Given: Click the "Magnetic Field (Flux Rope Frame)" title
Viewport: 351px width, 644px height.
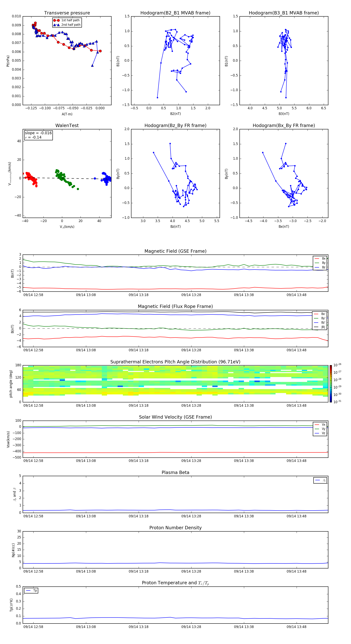Looking at the screenshot, I should click(x=175, y=307).
